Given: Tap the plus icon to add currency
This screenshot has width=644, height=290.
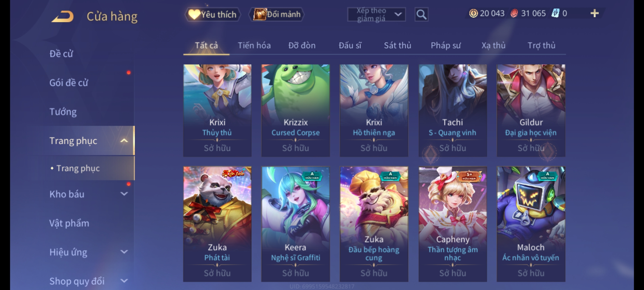Looking at the screenshot, I should tap(595, 13).
